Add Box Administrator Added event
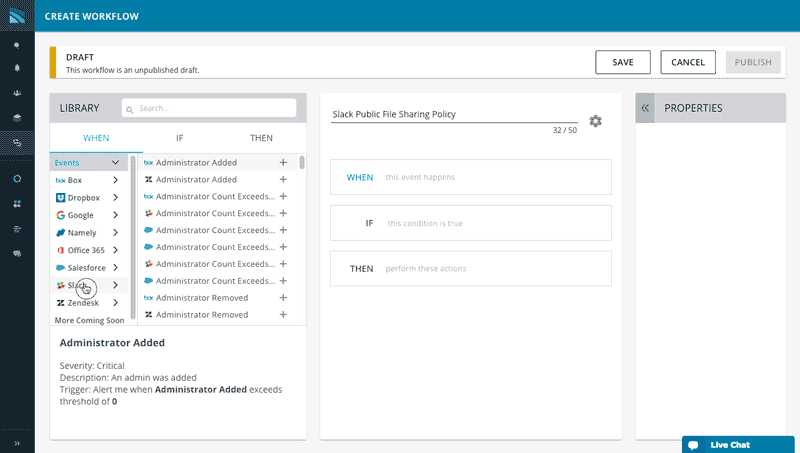Viewport: 800px width, 453px height. pyautogui.click(x=283, y=162)
